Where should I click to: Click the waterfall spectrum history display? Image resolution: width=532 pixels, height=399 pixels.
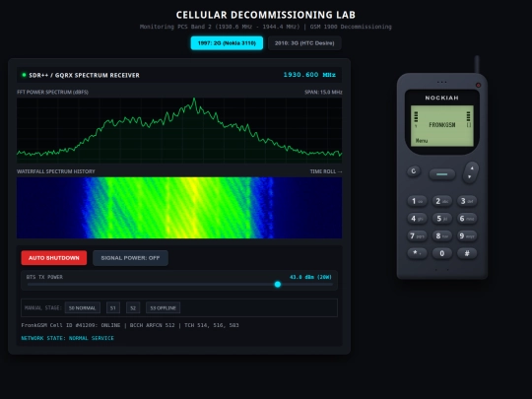pos(179,208)
